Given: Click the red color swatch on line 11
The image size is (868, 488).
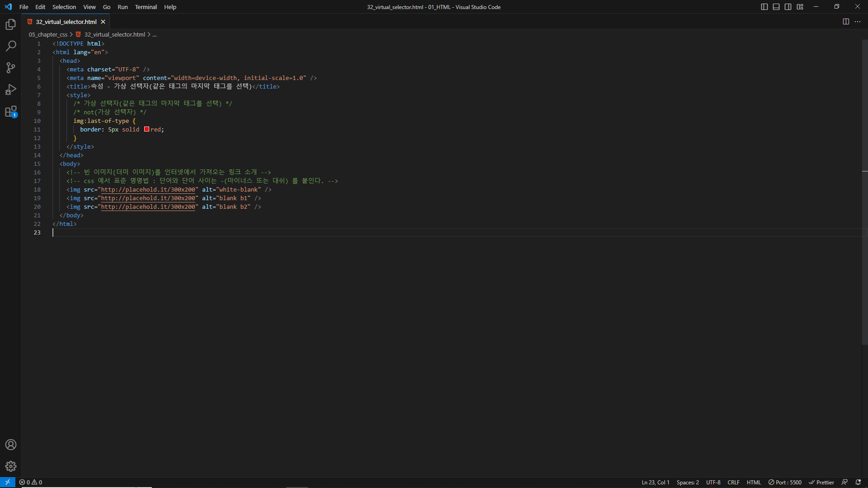Looking at the screenshot, I should click(x=146, y=129).
